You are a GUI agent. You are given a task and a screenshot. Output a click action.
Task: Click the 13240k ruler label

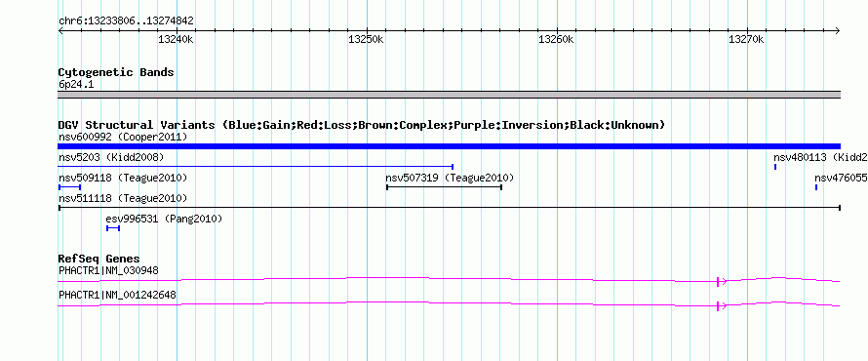pyautogui.click(x=176, y=39)
